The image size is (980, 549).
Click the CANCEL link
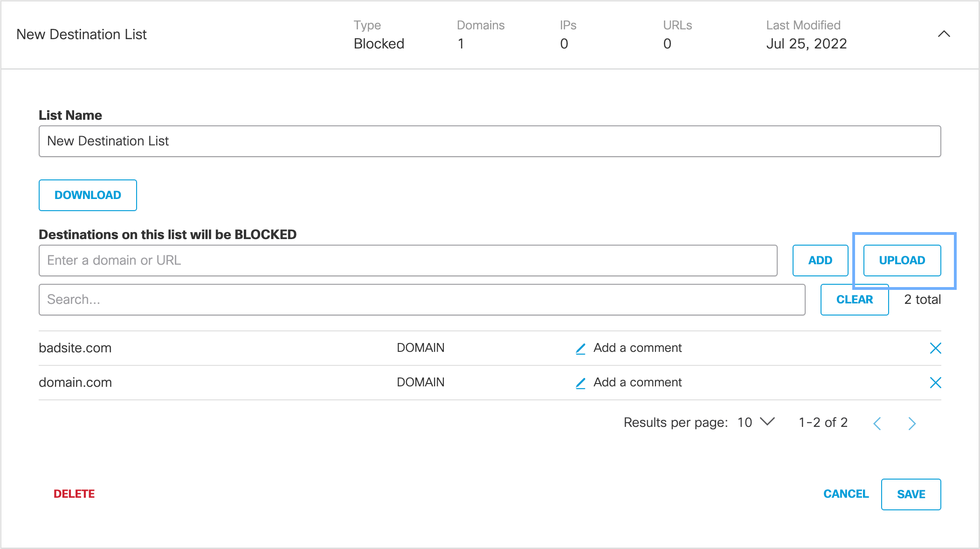846,494
